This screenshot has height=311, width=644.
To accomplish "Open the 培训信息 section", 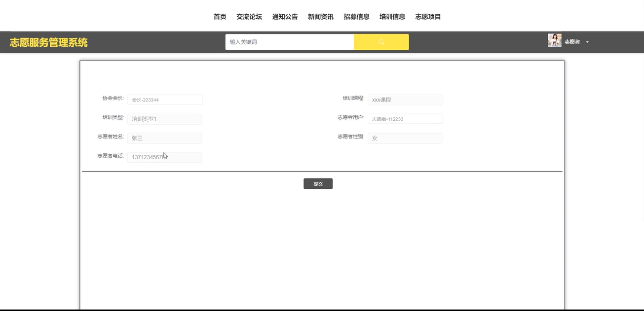I will click(392, 17).
